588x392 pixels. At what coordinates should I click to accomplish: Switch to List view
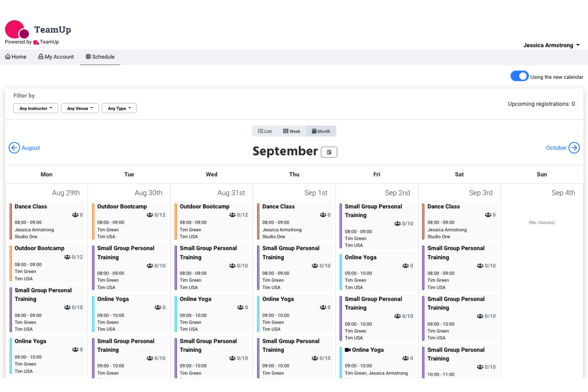(x=264, y=131)
